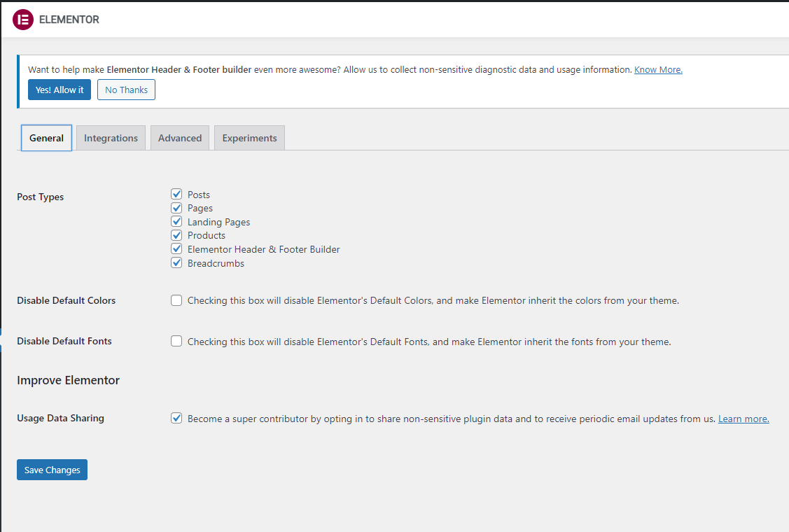Screen dimensions: 789x532
Task: Open the Know More link
Action: click(658, 70)
